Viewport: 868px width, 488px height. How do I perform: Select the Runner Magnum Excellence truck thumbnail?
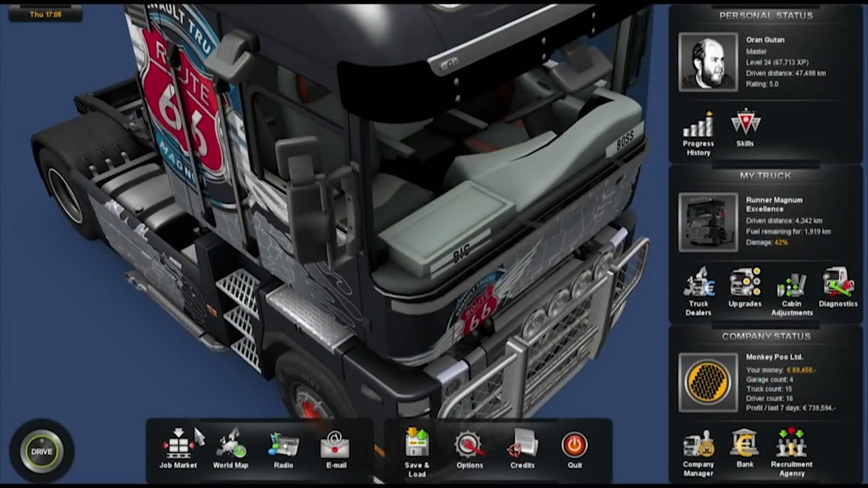pyautogui.click(x=708, y=222)
